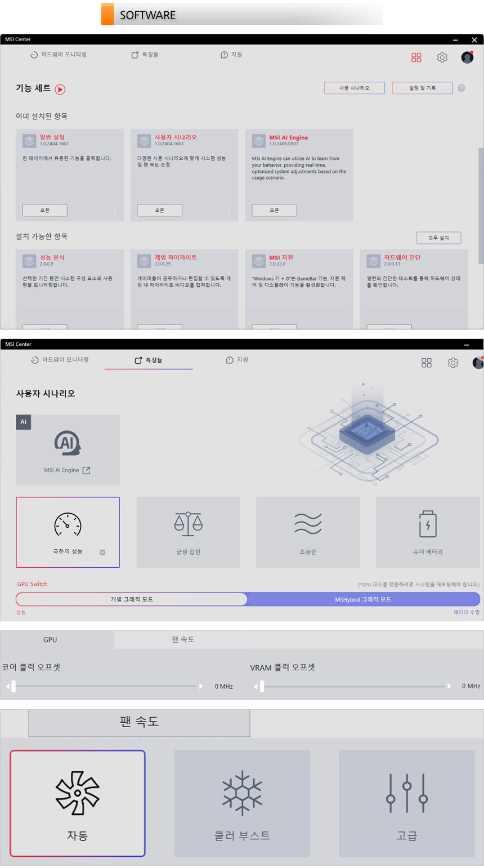Open 지원 tab in lower window

[237, 360]
